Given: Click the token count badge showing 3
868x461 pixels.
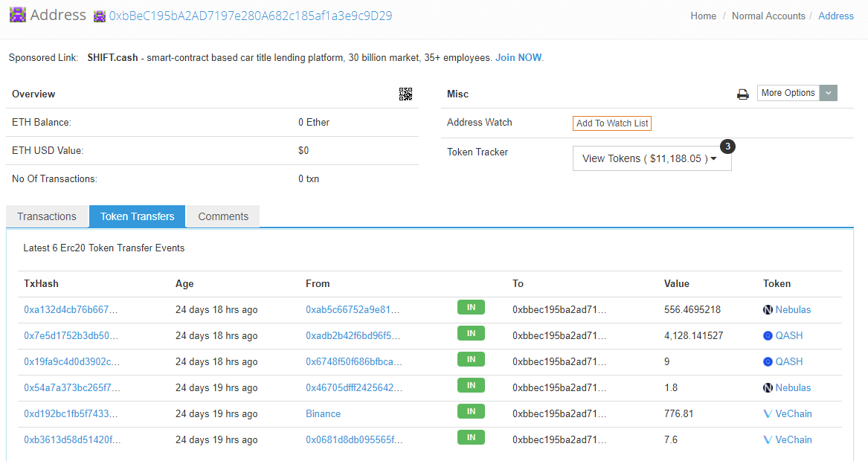Looking at the screenshot, I should coord(727,146).
